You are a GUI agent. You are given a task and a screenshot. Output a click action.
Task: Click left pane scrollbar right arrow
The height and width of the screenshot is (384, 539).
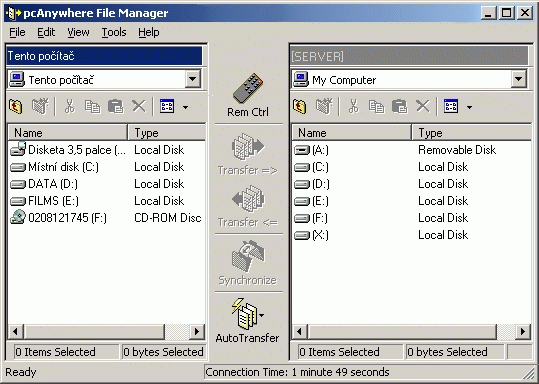[x=197, y=331]
